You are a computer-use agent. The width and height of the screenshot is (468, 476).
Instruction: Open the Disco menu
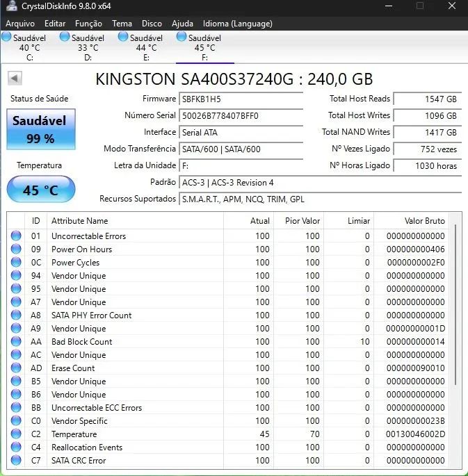point(152,24)
